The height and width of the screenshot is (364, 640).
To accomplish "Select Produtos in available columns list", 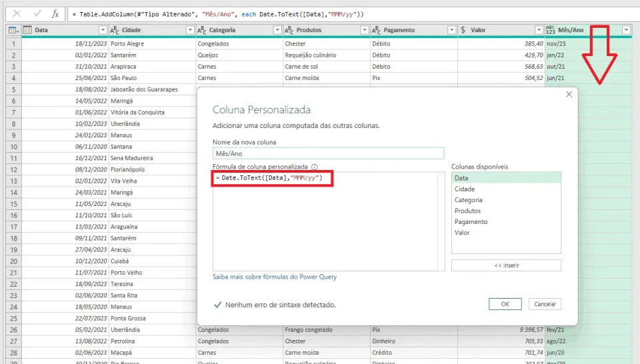I will coord(506,211).
